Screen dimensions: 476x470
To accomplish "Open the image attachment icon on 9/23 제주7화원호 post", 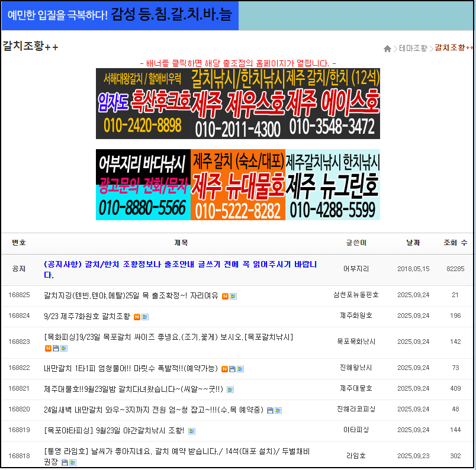I will click(x=145, y=316).
